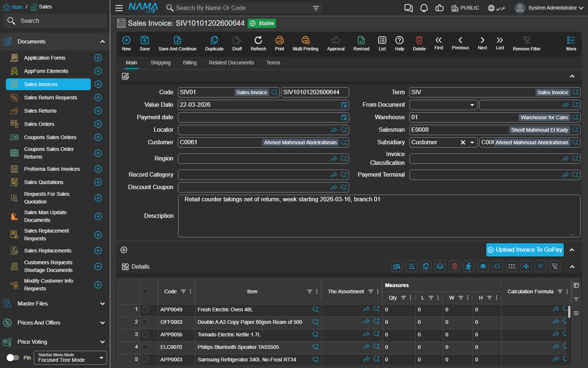Expand the Master Files section

coord(54,304)
